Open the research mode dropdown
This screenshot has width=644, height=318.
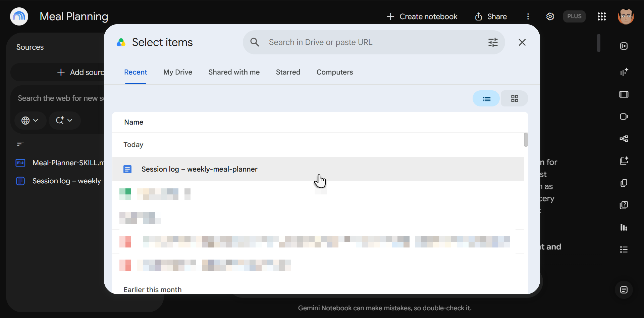click(x=64, y=121)
